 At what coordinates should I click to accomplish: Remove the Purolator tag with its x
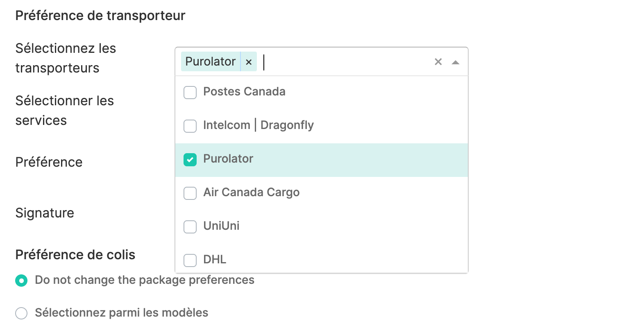coord(248,62)
